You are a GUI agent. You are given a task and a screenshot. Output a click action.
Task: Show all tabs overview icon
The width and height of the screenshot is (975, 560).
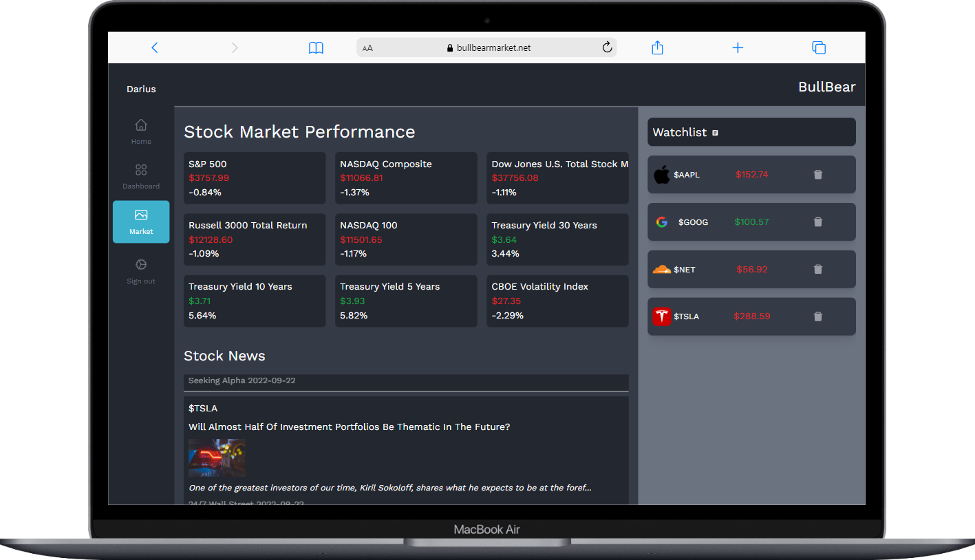click(819, 47)
